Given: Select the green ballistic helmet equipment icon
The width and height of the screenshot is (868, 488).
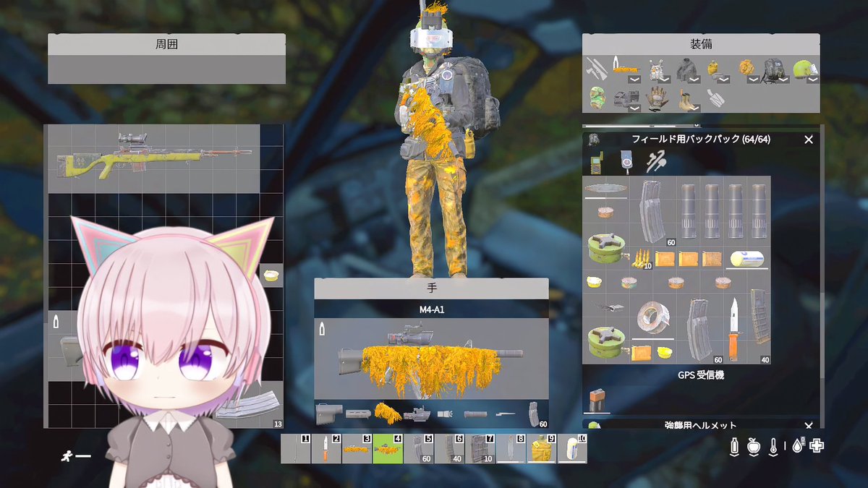Looking at the screenshot, I should pyautogui.click(x=804, y=70).
